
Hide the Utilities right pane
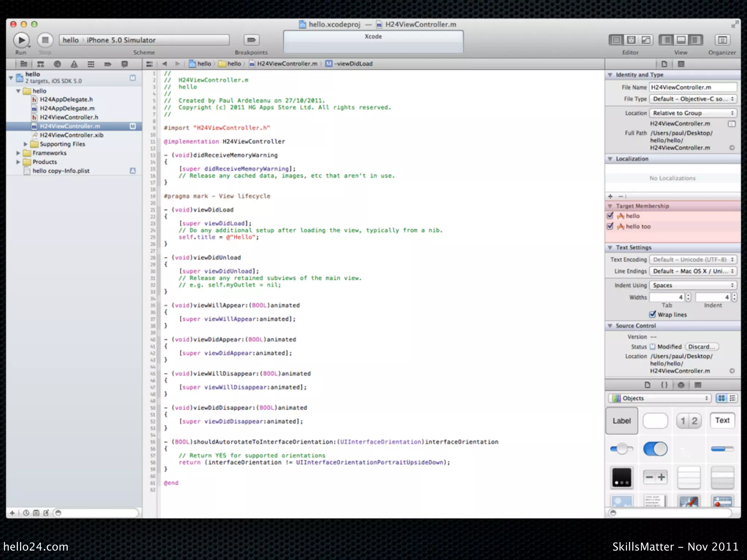(696, 40)
